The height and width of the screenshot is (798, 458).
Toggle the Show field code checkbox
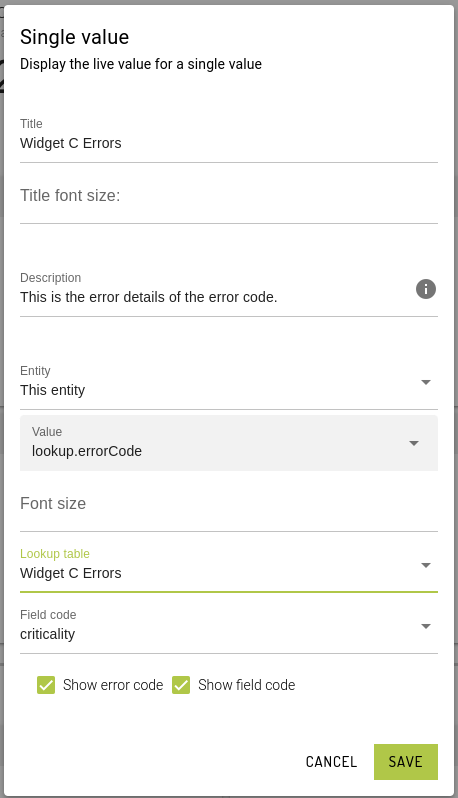(x=181, y=685)
